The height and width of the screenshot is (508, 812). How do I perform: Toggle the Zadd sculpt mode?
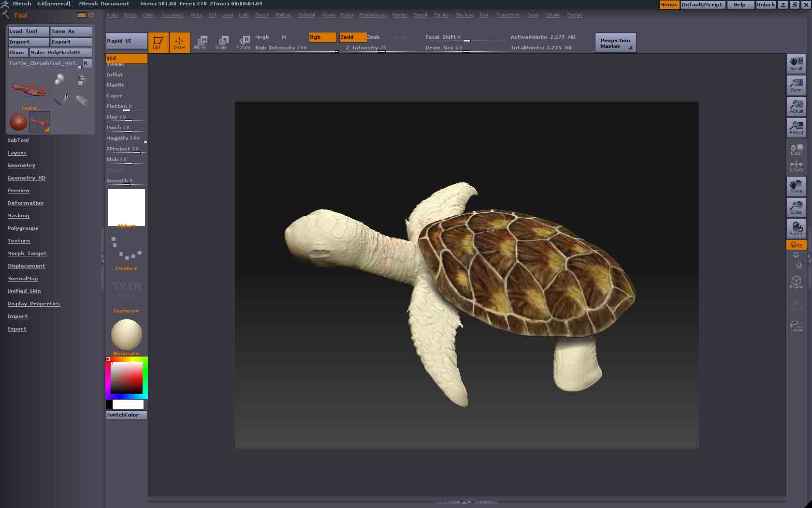[352, 37]
